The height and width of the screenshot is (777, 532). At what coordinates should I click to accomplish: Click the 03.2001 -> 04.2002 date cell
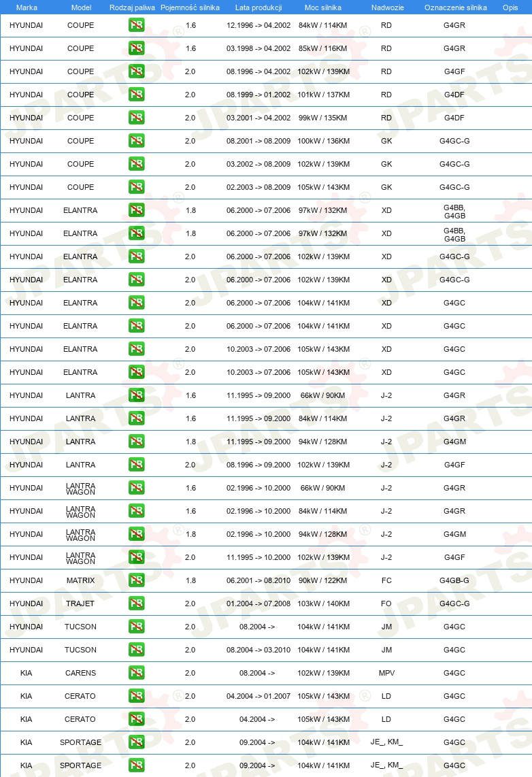pyautogui.click(x=259, y=118)
